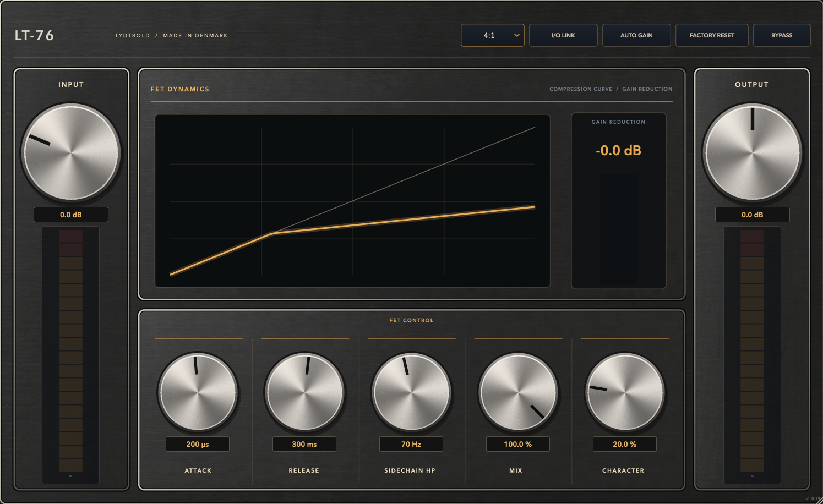Click the OUTPUT gain knob
Screen dimensions: 823x504
pos(752,152)
